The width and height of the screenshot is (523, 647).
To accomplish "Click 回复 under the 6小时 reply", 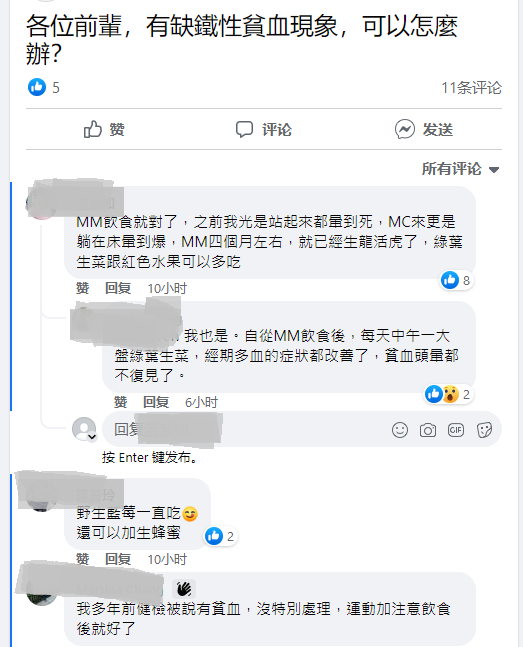I will click(156, 402).
